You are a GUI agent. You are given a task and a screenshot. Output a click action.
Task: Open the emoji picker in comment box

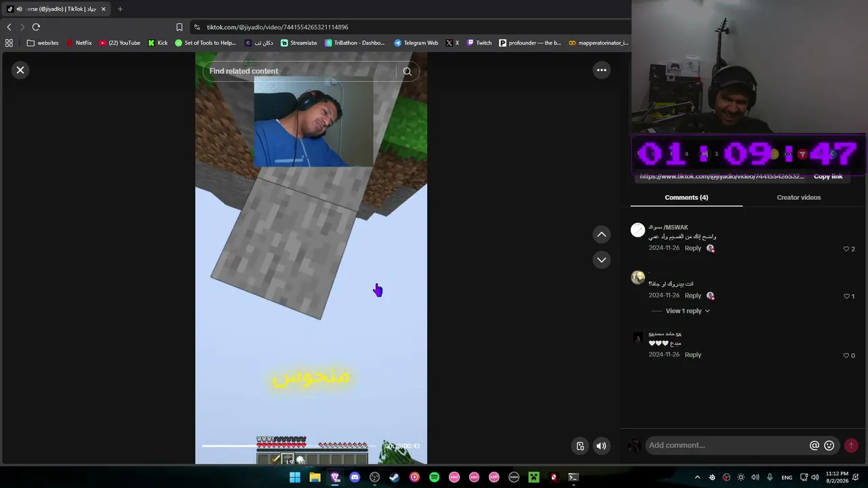click(829, 445)
